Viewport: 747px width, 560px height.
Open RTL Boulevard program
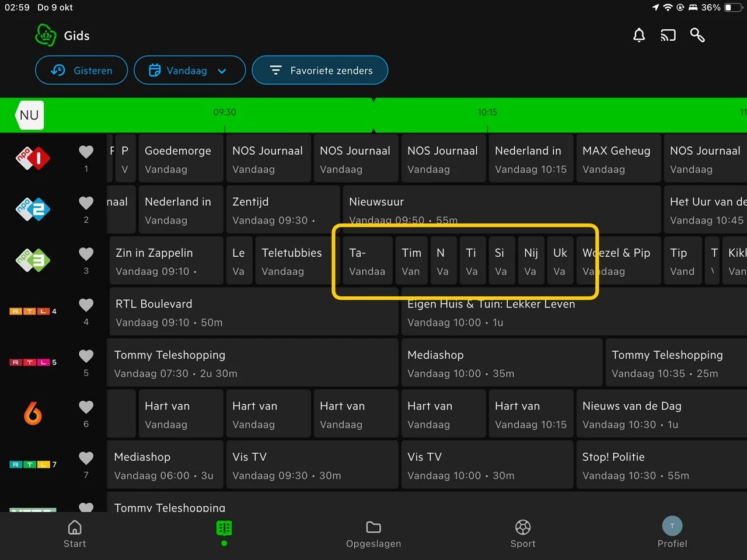(x=254, y=311)
